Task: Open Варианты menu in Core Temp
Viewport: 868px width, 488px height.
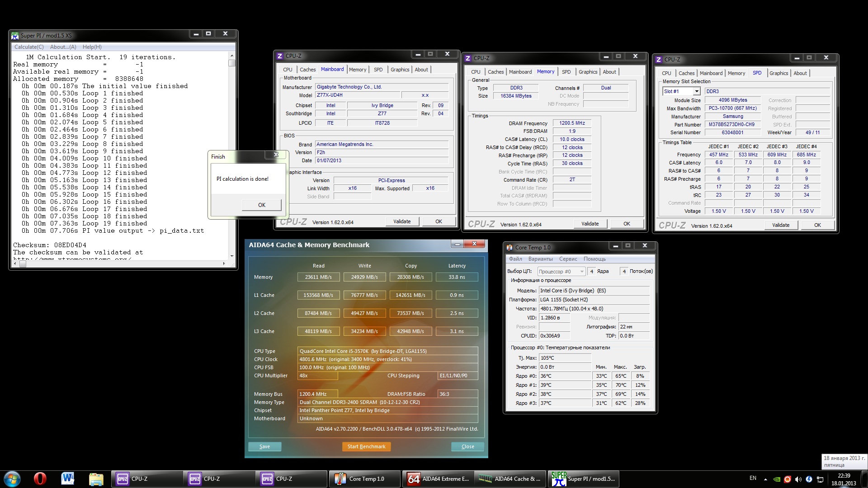Action: (x=540, y=259)
